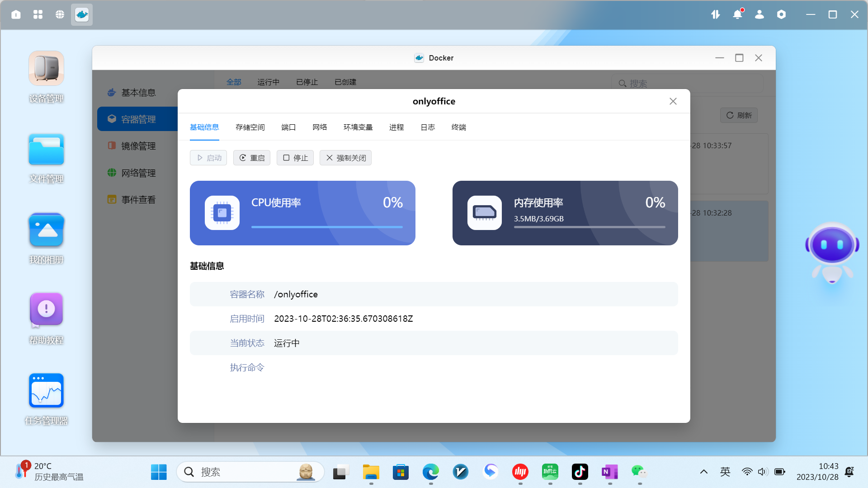Open the 终端 terminal tab
The height and width of the screenshot is (488, 868).
click(x=458, y=127)
